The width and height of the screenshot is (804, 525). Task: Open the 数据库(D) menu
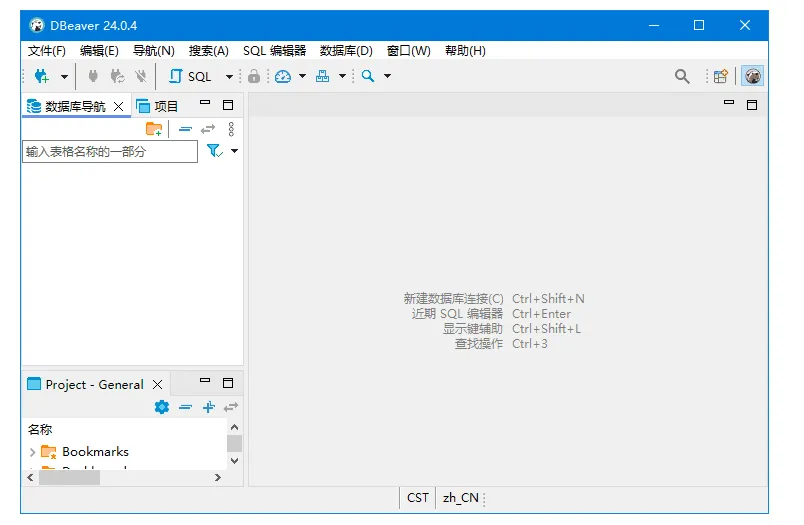346,51
